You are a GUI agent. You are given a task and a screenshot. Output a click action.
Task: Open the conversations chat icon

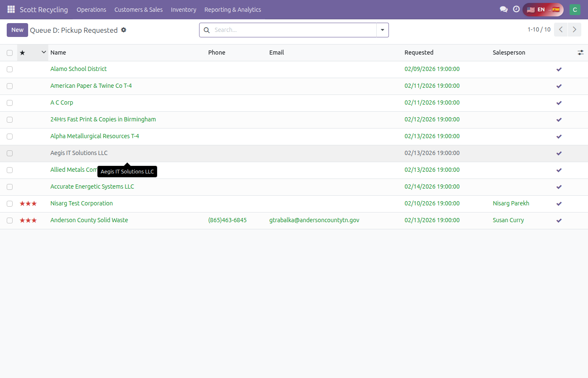click(504, 9)
